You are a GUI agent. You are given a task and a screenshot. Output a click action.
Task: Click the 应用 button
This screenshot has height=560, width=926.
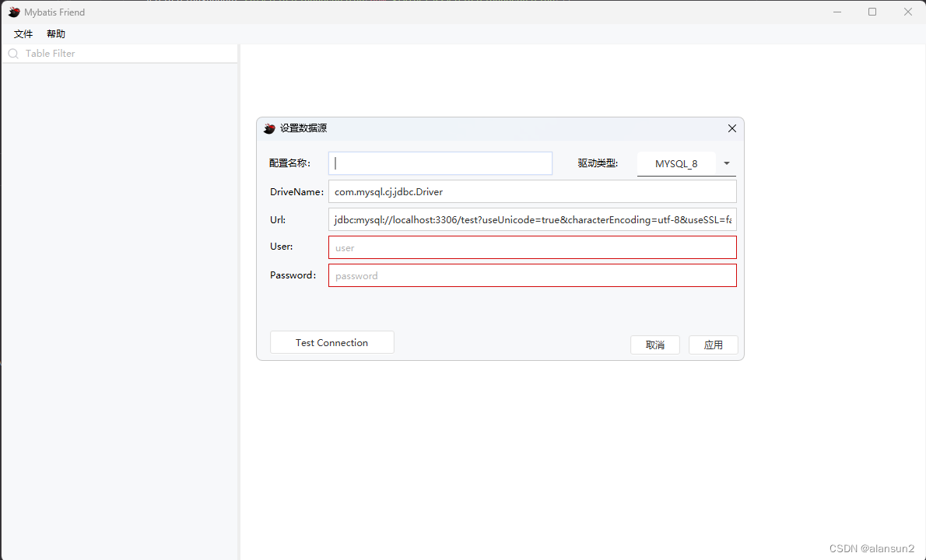pos(714,345)
